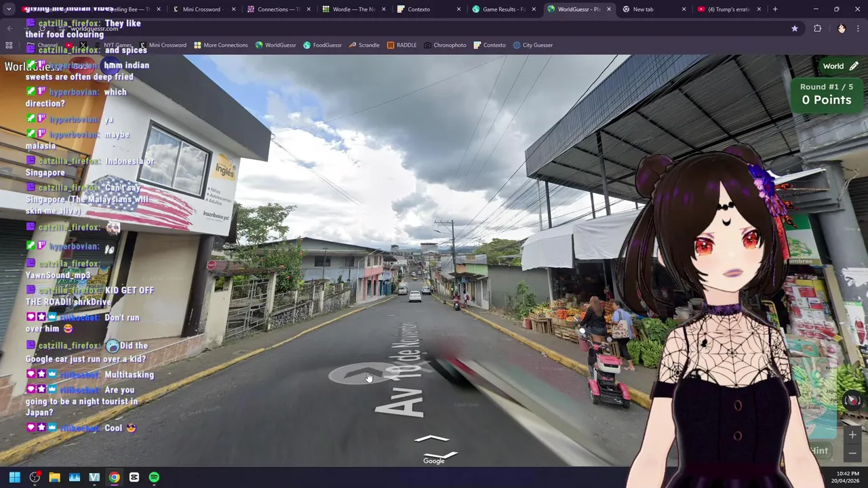Move forward using the Street View arrow

432,439
